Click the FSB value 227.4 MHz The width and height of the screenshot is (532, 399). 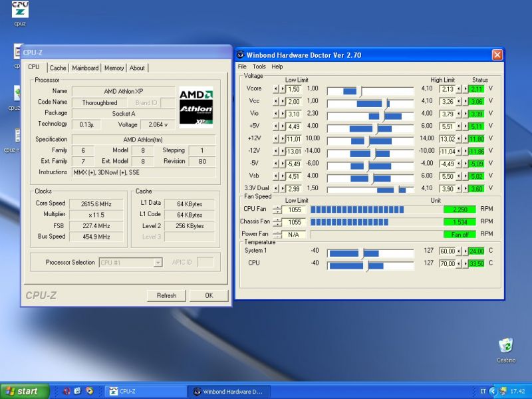pyautogui.click(x=96, y=225)
